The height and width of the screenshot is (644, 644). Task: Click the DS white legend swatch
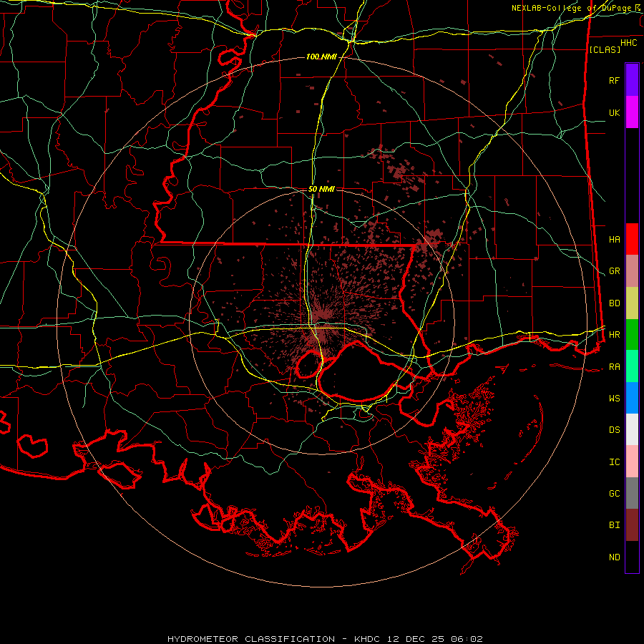(632, 429)
